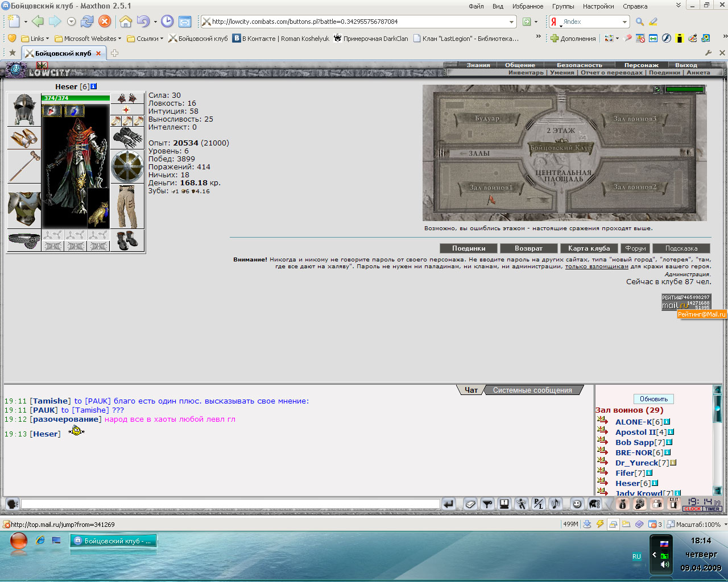Screen dimensions: 728x582
Task: Open the address bar dropdown arrow
Action: [x=511, y=22]
